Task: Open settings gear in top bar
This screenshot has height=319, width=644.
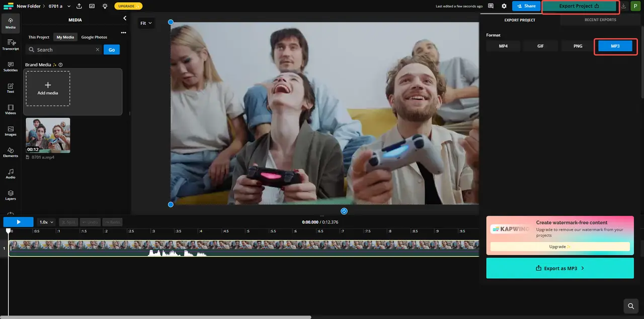Action: 504,6
